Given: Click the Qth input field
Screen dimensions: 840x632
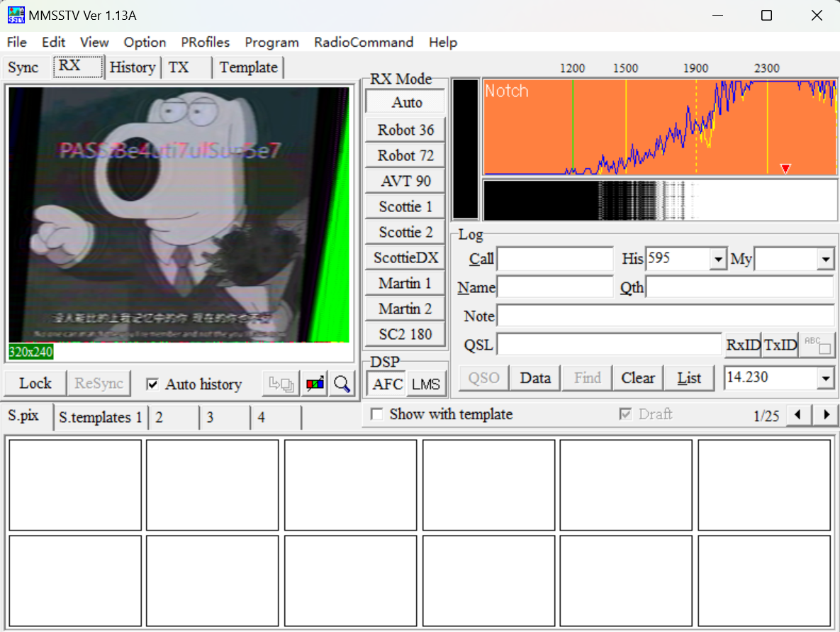Looking at the screenshot, I should coord(740,287).
